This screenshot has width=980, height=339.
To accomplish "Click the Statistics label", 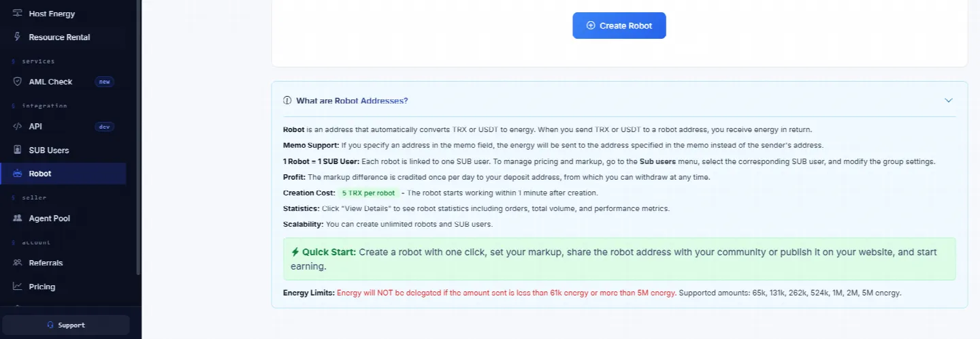I will (x=301, y=208).
